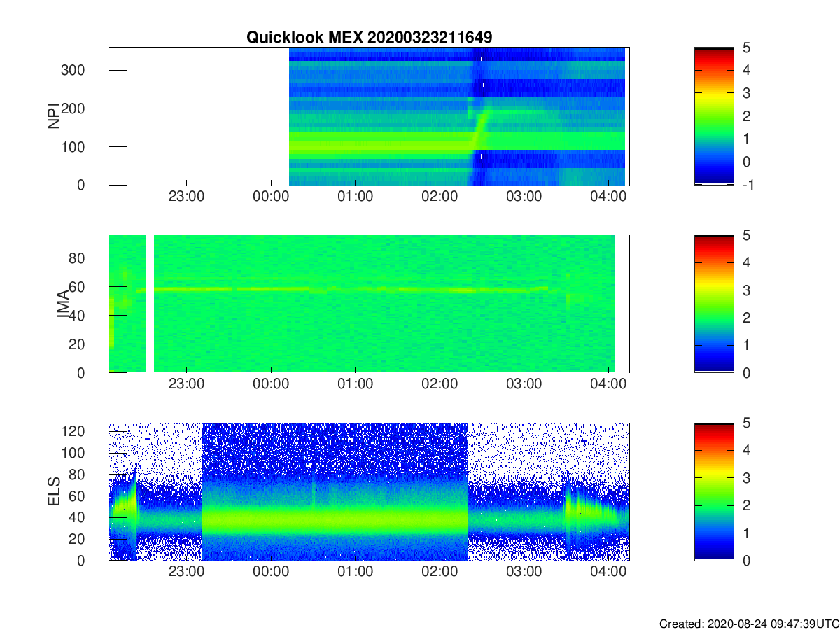Image resolution: width=840 pixels, height=630 pixels.
Task: Click the 00:00 time label under ELS plot
Action: click(x=271, y=572)
